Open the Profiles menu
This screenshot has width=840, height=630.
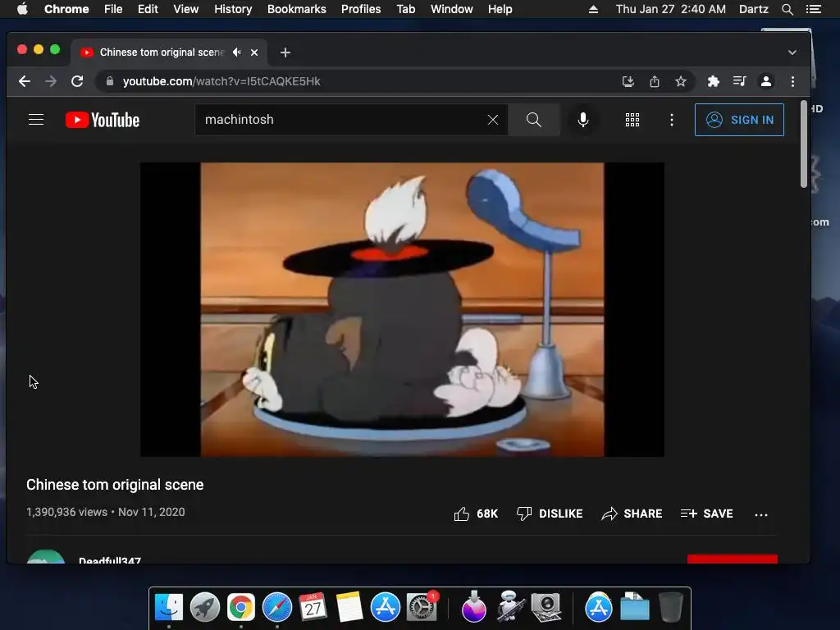click(x=361, y=9)
